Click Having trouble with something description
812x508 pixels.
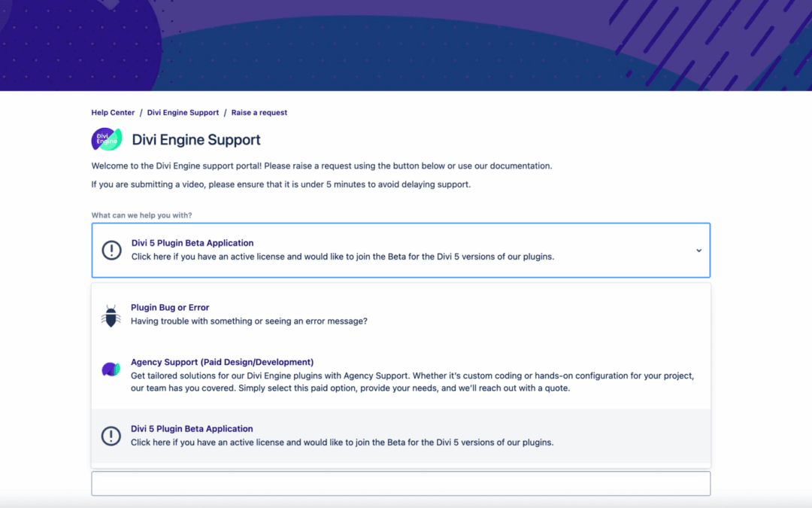click(249, 321)
